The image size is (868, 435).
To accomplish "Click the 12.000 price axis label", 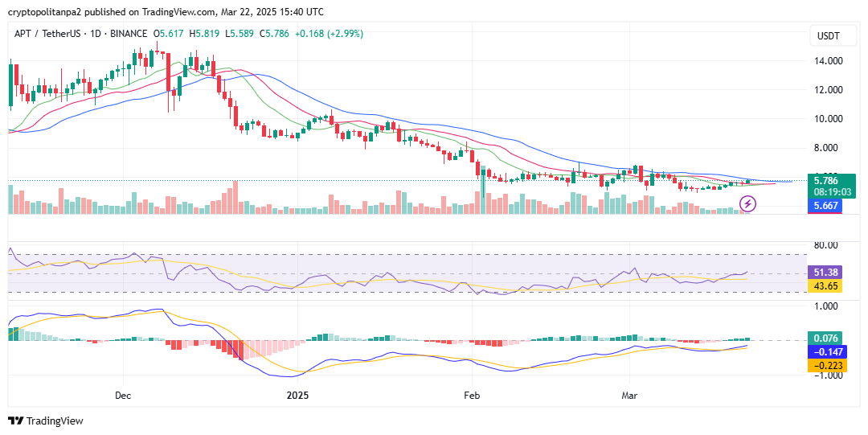I will point(828,90).
